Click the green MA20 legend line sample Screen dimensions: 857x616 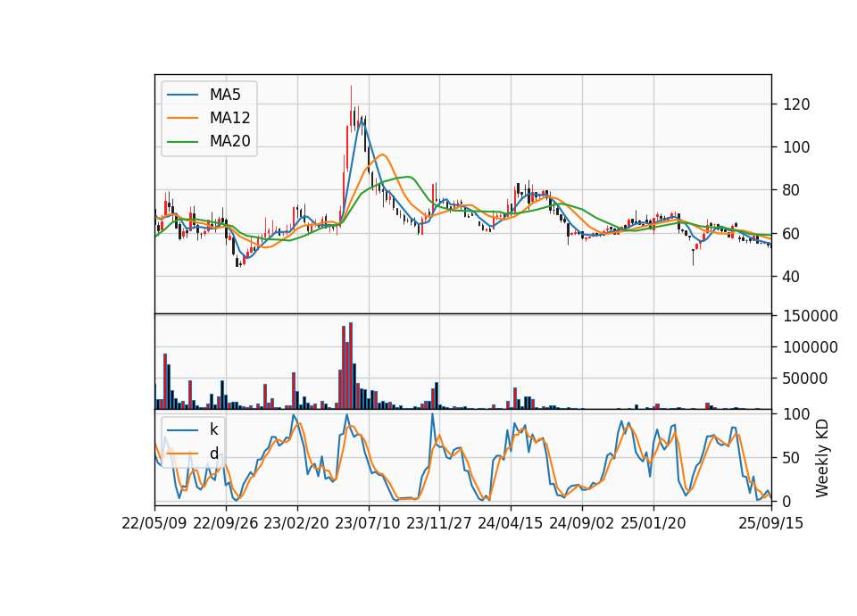[x=182, y=141]
